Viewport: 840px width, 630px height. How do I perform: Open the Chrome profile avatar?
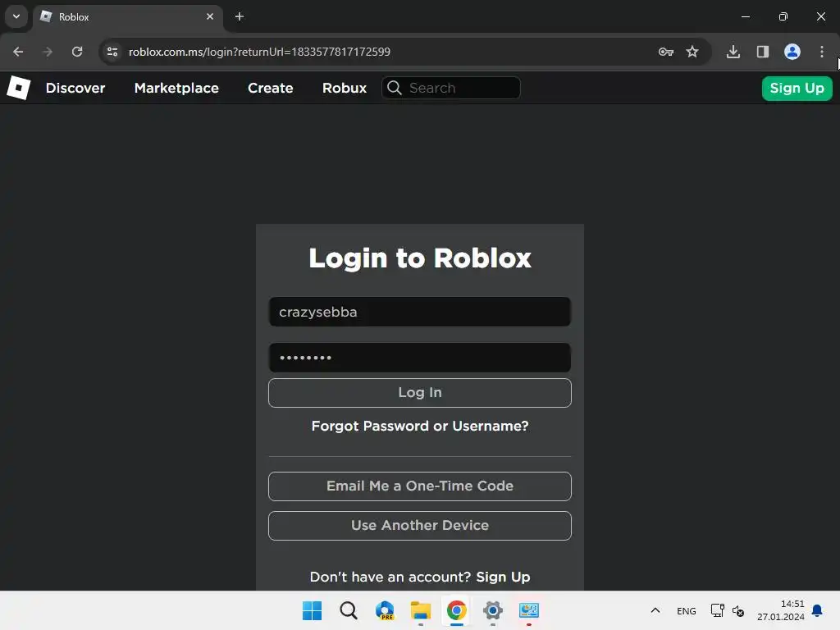point(792,52)
